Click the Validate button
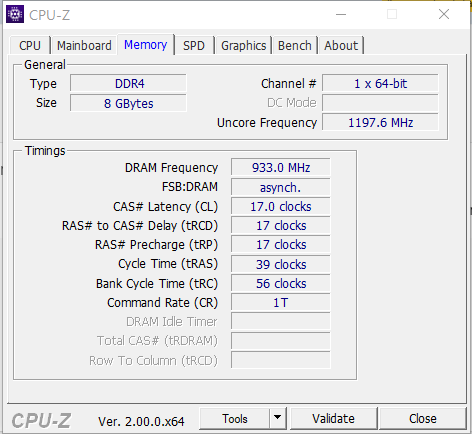 (x=333, y=418)
